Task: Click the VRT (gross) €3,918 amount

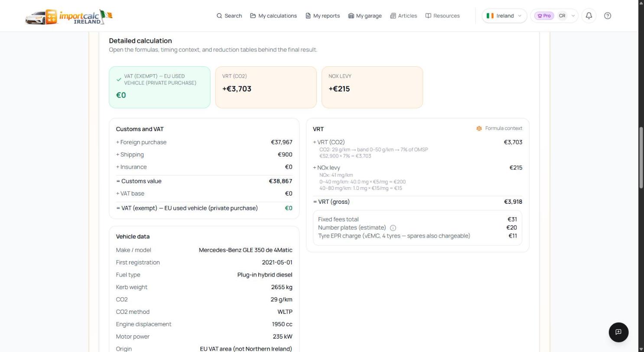Action: coord(513,202)
